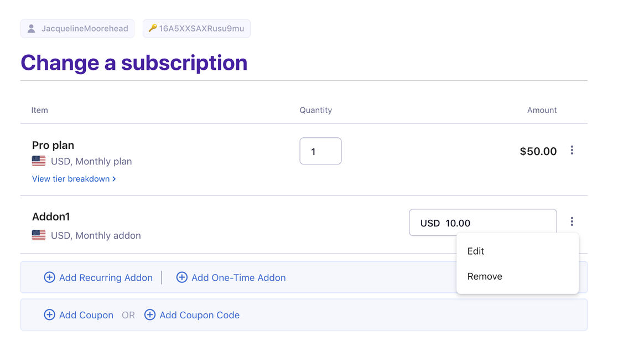The height and width of the screenshot is (351, 644).
Task: Click the Add One-Time Addon link
Action: (238, 278)
